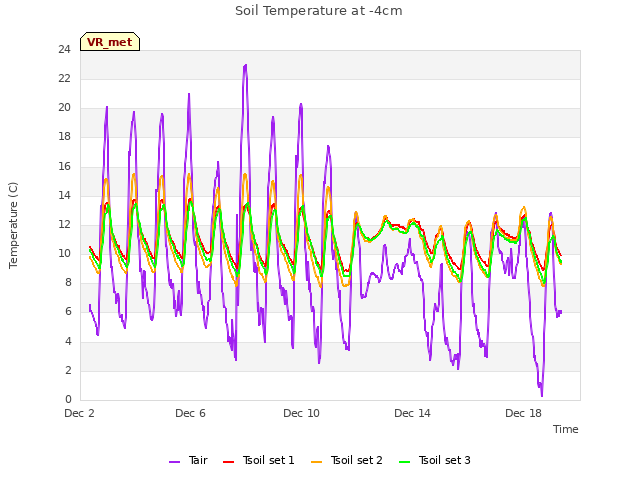Click the 16 y-axis tick label

point(64,166)
